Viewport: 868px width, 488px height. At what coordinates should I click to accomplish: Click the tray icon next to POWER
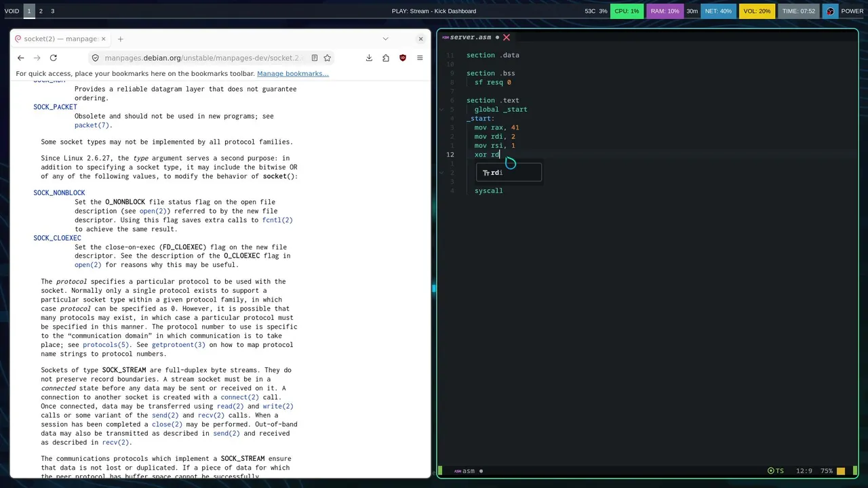point(830,11)
